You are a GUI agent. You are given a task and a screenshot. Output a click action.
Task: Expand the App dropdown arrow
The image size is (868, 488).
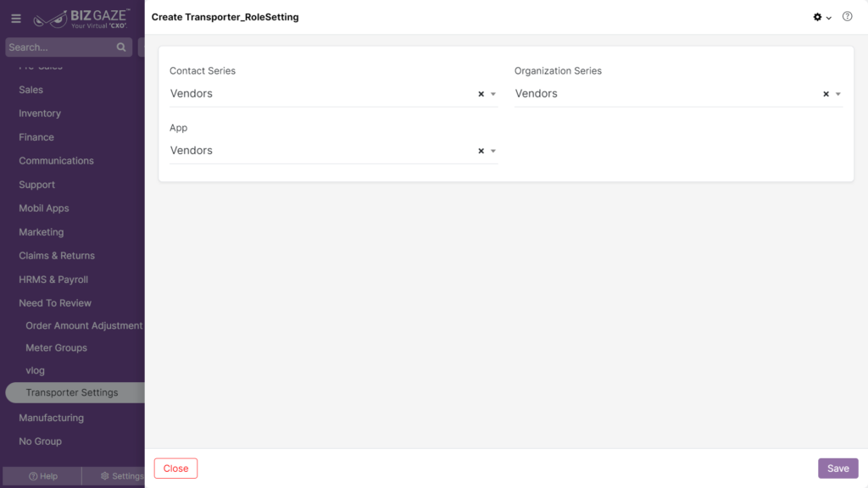(x=493, y=151)
